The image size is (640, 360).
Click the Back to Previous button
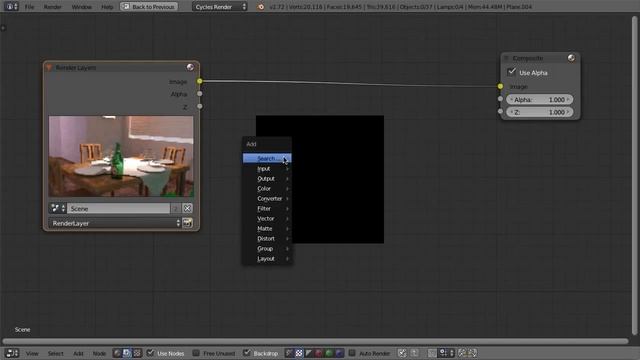[x=149, y=7]
